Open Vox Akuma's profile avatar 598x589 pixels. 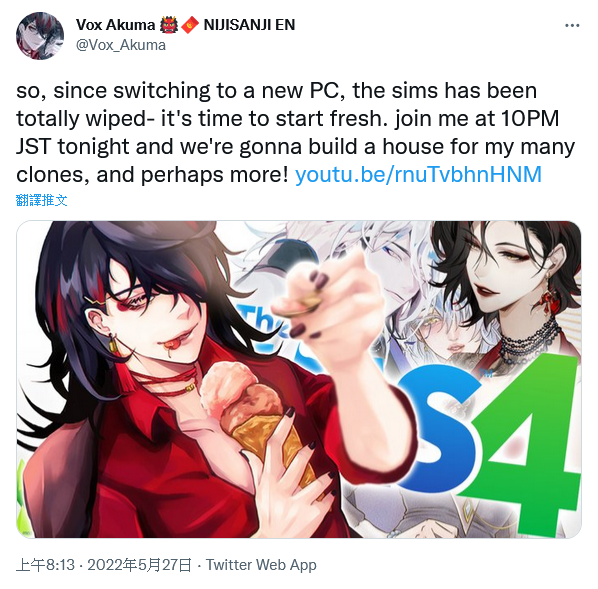point(40,36)
